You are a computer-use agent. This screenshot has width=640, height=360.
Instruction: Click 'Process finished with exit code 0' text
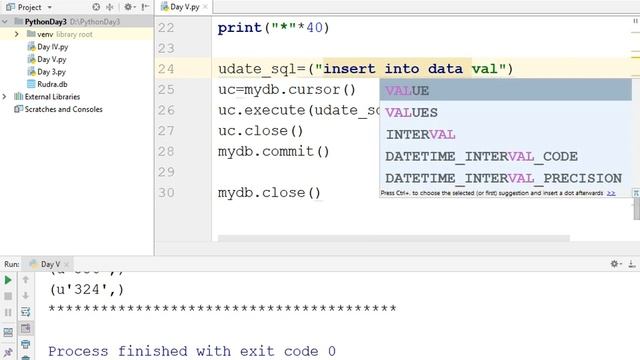pos(192,351)
